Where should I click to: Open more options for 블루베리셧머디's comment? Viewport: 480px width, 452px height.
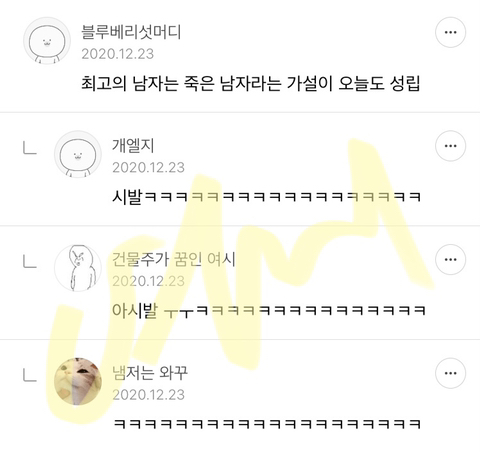pos(450,32)
